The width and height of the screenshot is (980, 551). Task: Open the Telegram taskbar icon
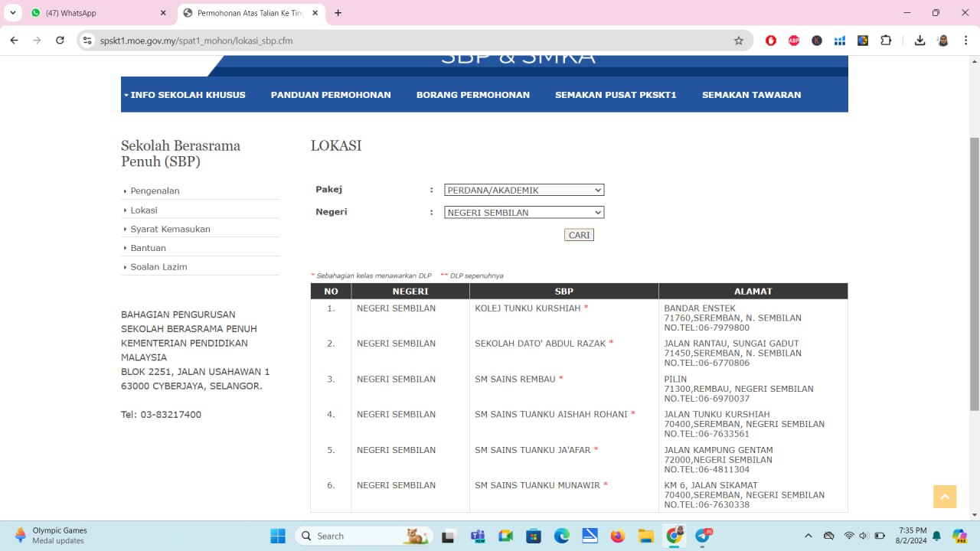(703, 536)
